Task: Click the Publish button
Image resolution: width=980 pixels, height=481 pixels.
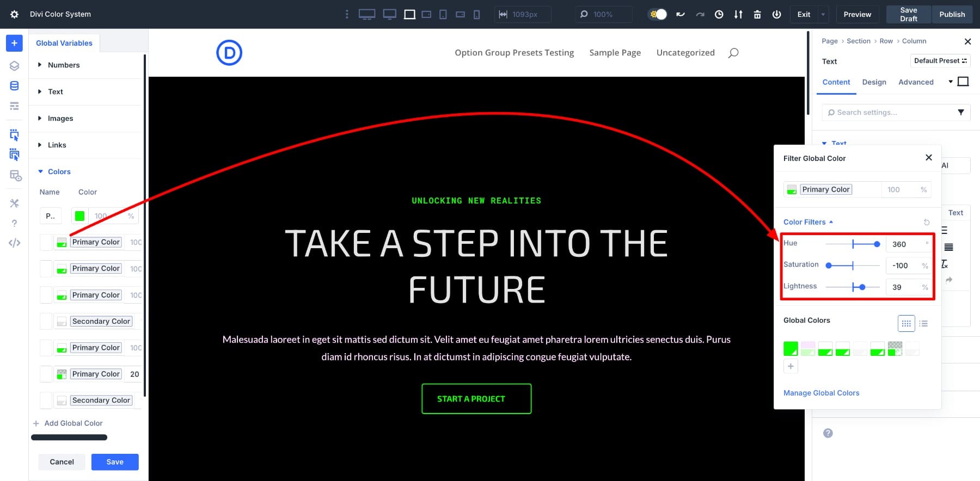Action: click(952, 15)
